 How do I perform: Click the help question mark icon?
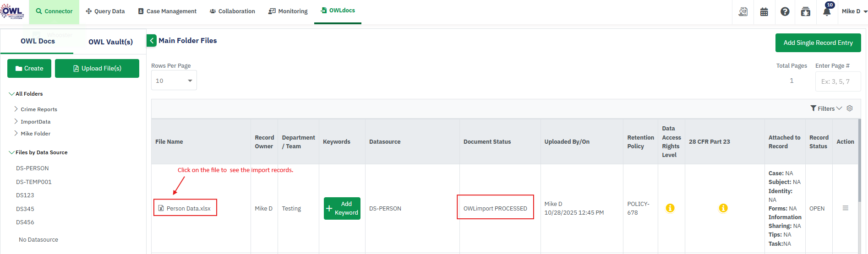click(x=785, y=12)
